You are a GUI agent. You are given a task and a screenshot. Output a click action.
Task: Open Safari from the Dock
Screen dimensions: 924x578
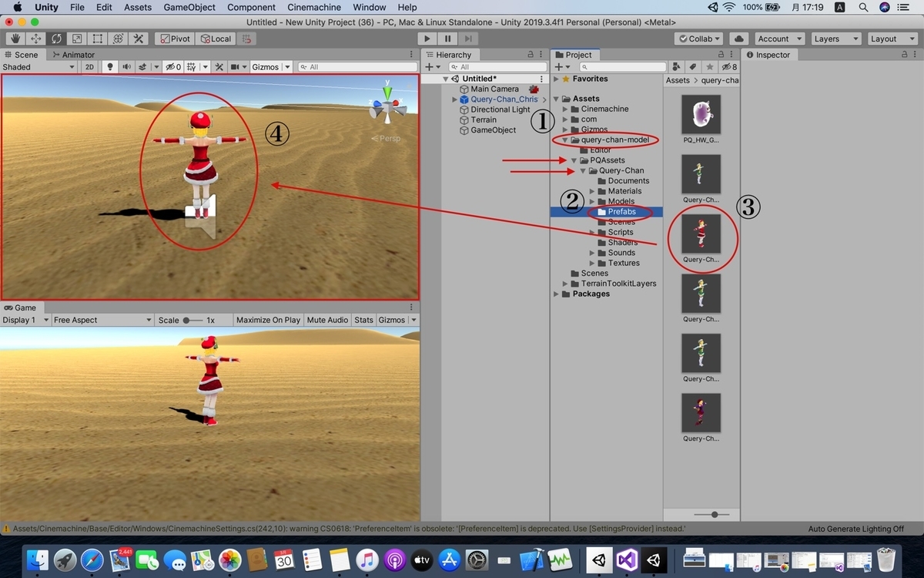(x=92, y=560)
